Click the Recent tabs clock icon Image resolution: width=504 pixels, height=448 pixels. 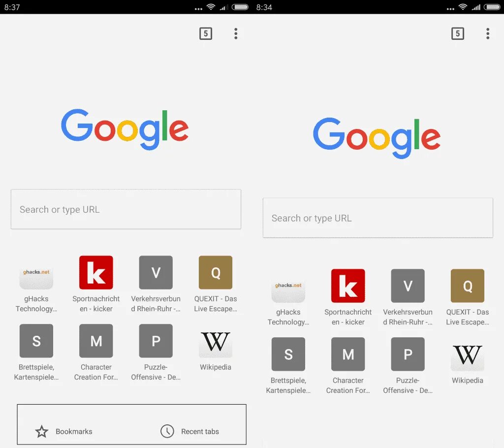167,431
